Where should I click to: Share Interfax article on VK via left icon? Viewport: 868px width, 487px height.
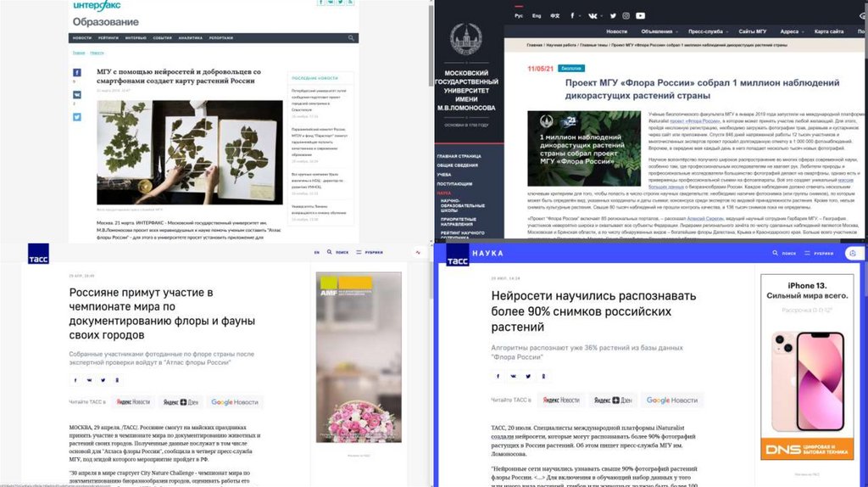[77, 95]
